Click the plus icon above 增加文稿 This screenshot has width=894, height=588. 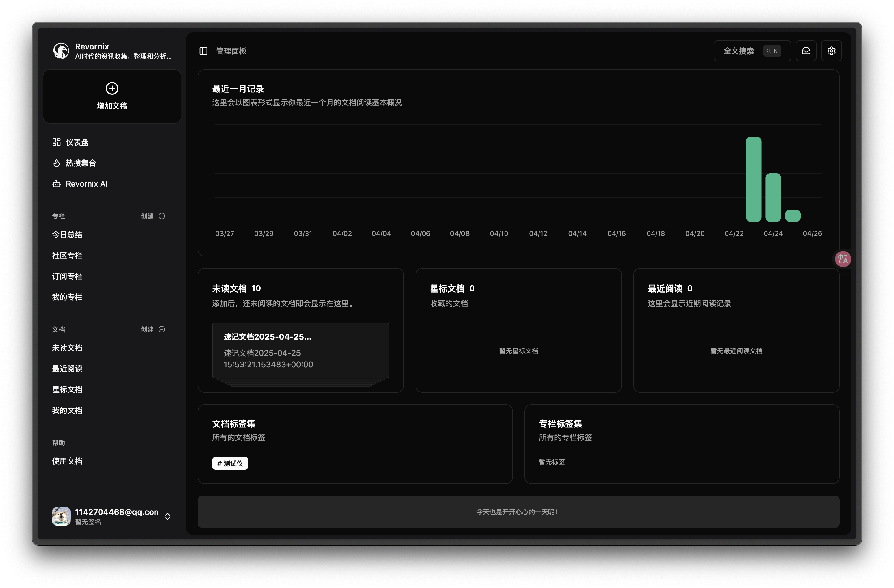pos(112,88)
